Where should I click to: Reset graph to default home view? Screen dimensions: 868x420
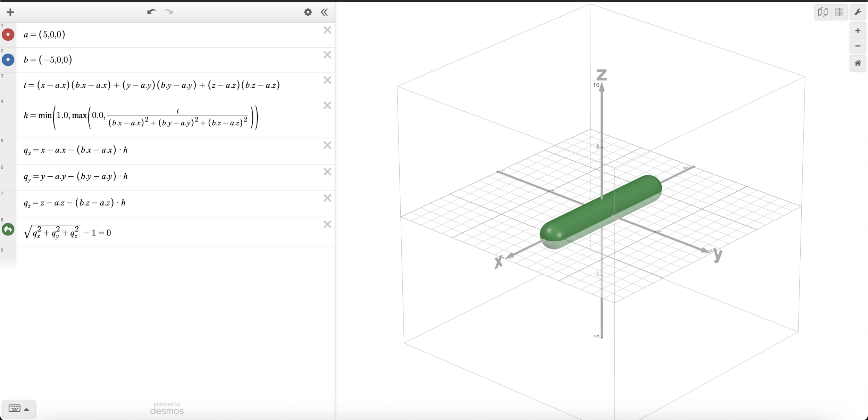click(858, 63)
